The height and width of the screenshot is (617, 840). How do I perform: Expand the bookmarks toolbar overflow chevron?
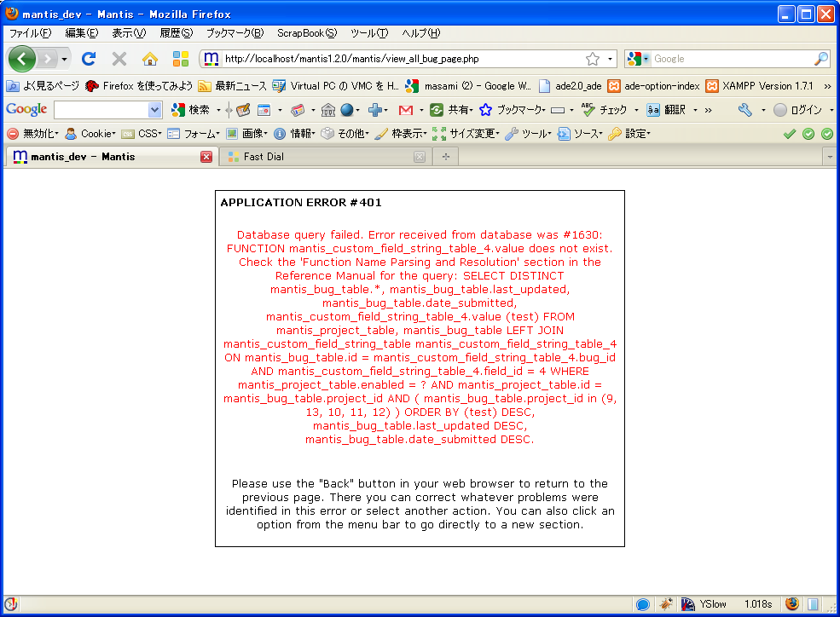827,86
